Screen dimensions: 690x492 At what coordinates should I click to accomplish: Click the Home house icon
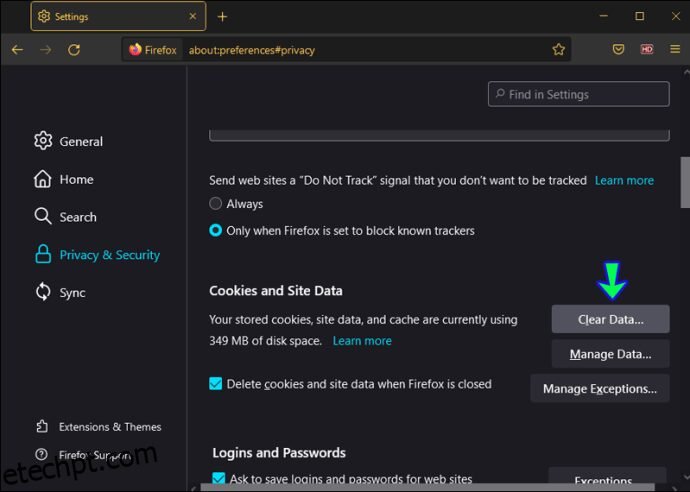tap(43, 179)
